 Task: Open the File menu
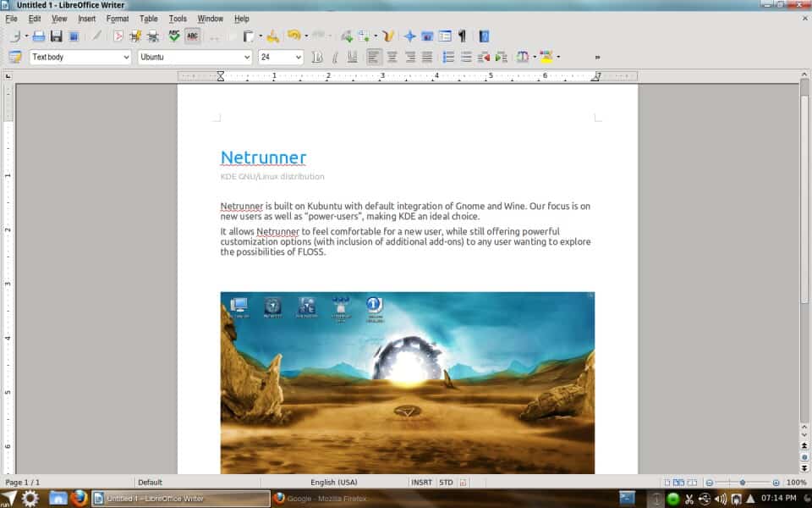point(11,19)
